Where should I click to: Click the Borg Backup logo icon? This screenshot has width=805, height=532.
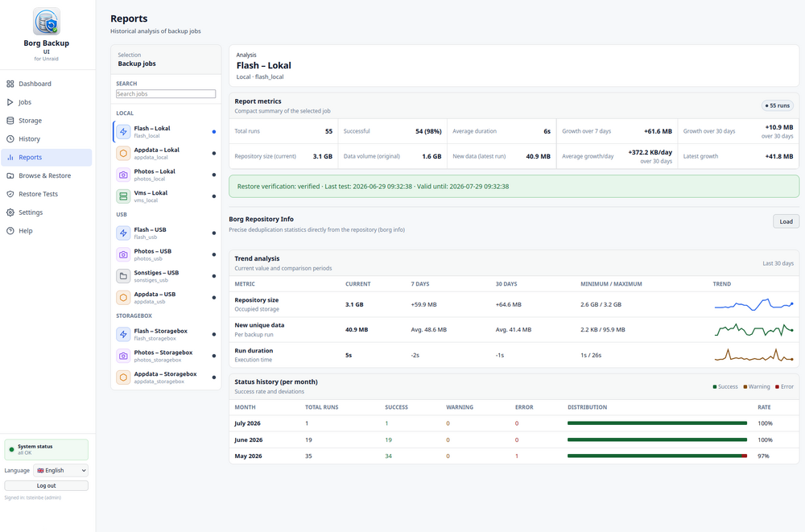pos(47,22)
